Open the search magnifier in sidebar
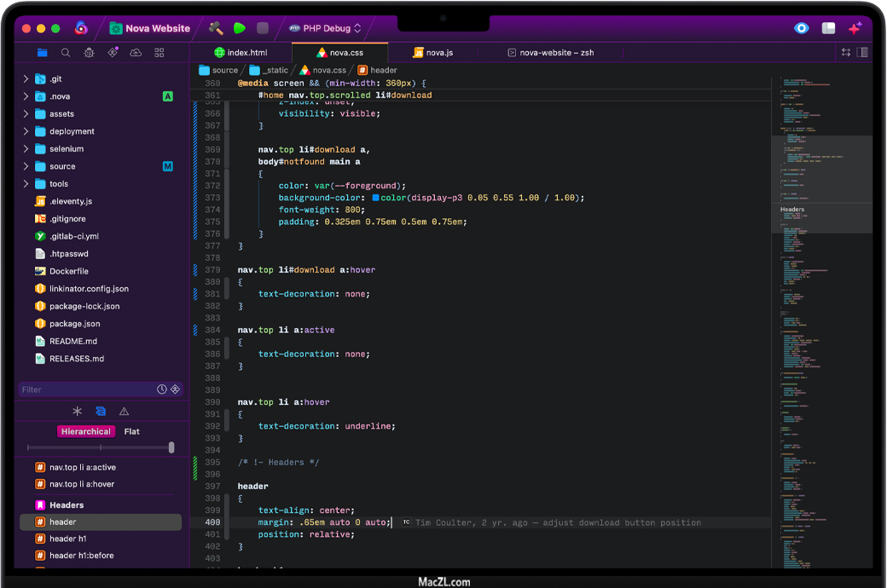The width and height of the screenshot is (887, 588). (x=66, y=53)
